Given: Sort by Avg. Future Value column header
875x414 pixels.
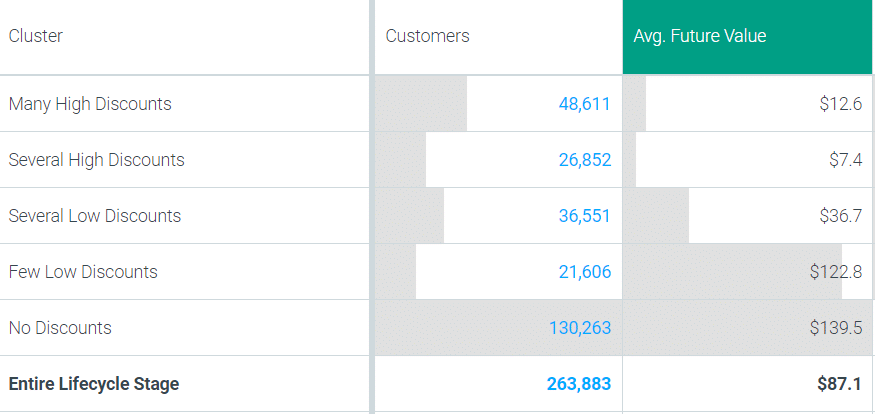Looking at the screenshot, I should click(x=700, y=36).
